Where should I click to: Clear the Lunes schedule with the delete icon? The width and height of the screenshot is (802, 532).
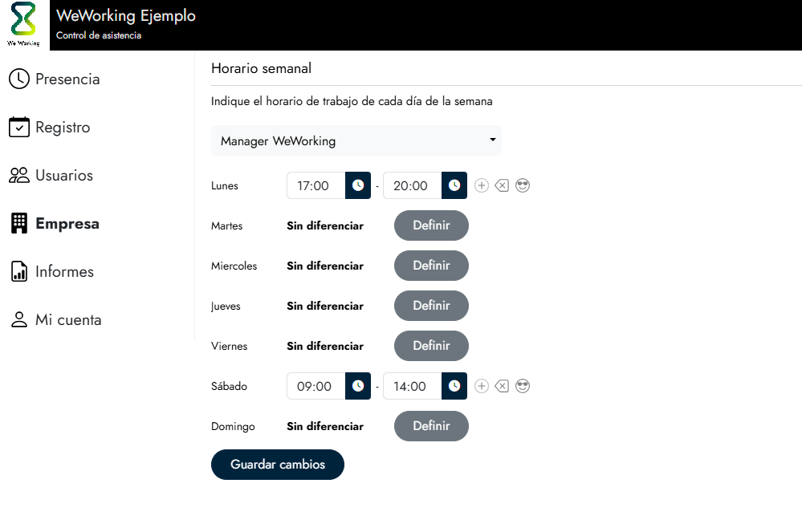[502, 185]
